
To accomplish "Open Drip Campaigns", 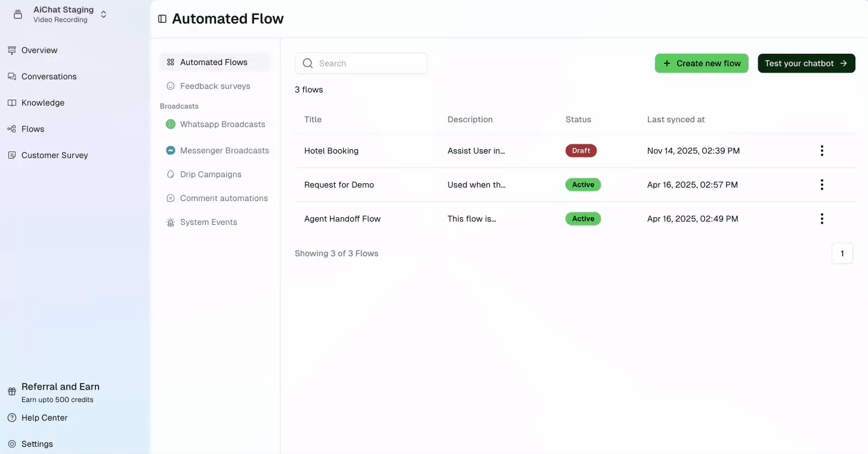I will pos(211,174).
